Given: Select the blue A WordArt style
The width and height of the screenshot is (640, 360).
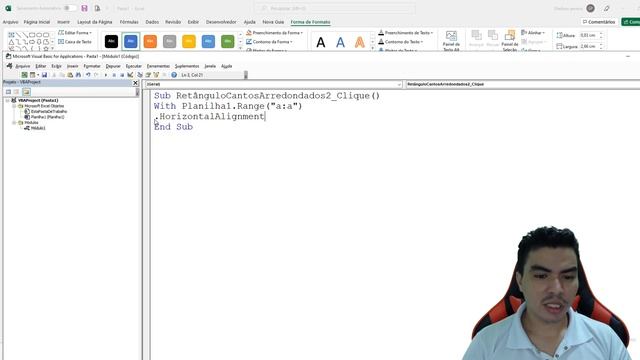Looking at the screenshot, I should pos(340,42).
